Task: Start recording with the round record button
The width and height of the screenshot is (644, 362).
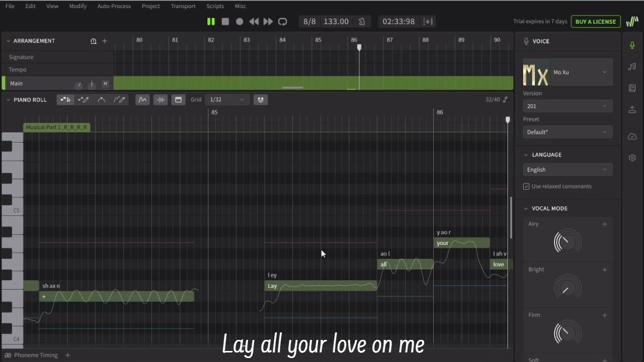Action: [x=239, y=22]
